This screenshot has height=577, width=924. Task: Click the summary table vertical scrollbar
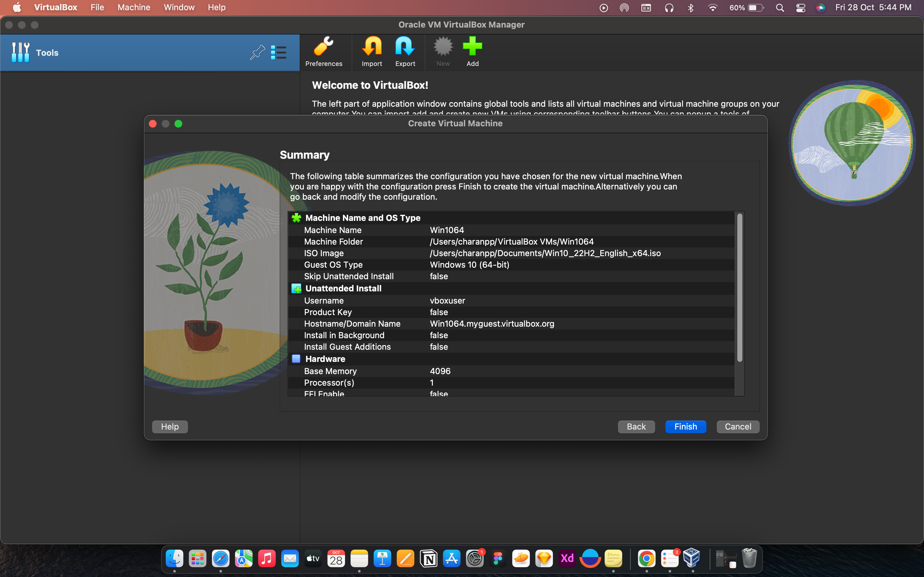740,288
